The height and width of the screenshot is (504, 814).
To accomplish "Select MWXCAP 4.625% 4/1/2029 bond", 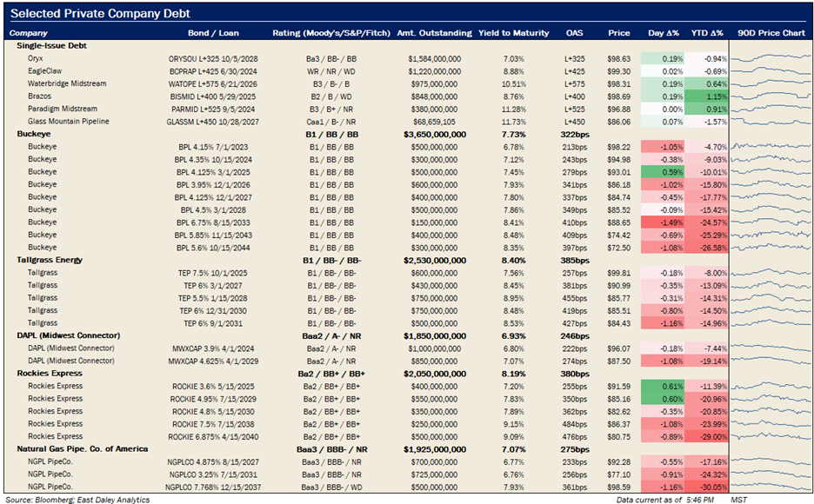I will tap(213, 361).
